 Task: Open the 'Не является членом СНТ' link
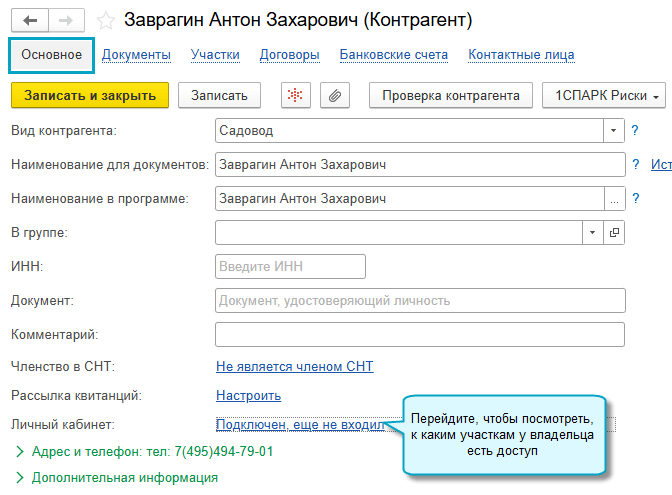coord(294,366)
